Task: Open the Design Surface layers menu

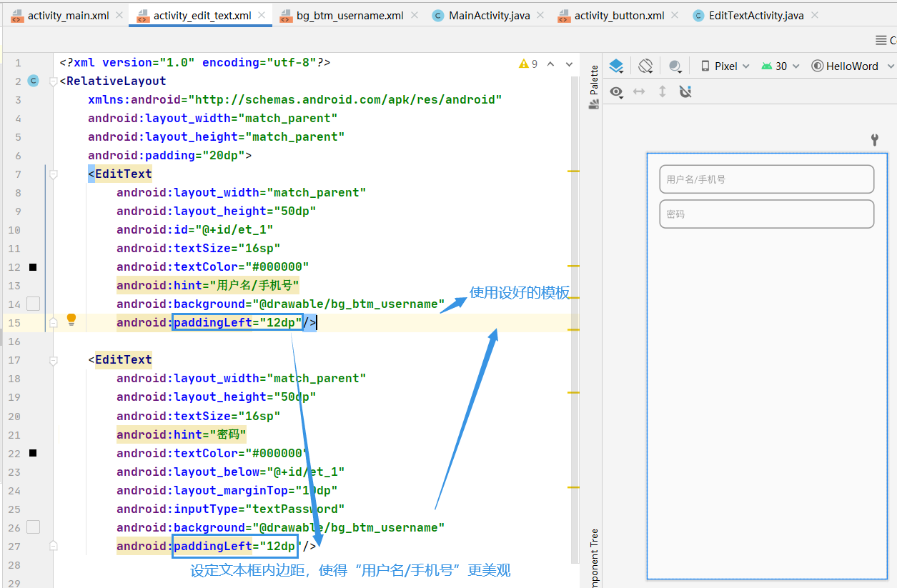Action: tap(616, 66)
